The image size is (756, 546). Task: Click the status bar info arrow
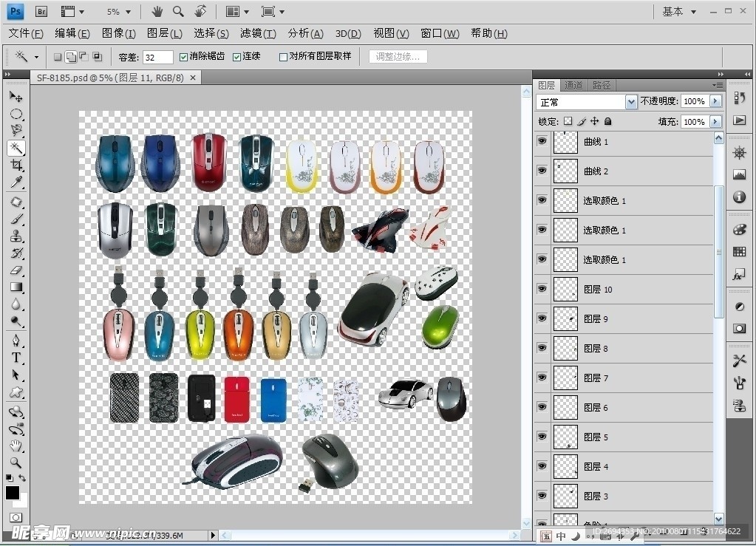coord(213,535)
